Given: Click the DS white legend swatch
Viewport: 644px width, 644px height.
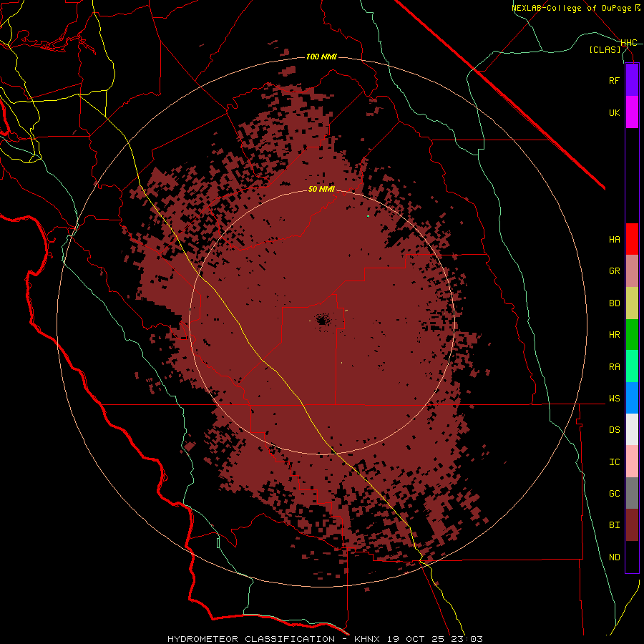Looking at the screenshot, I should [632, 429].
